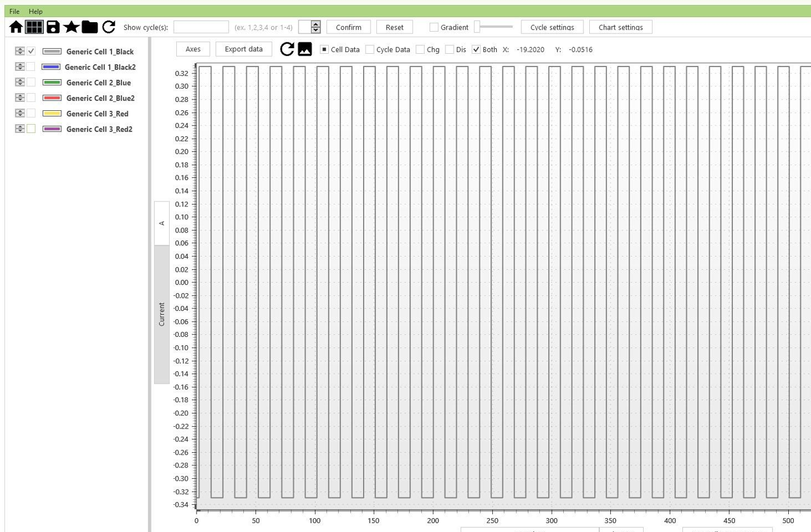The image size is (811, 532).
Task: Click the stepper for Generic Cell 2_Blue2
Action: tap(20, 98)
